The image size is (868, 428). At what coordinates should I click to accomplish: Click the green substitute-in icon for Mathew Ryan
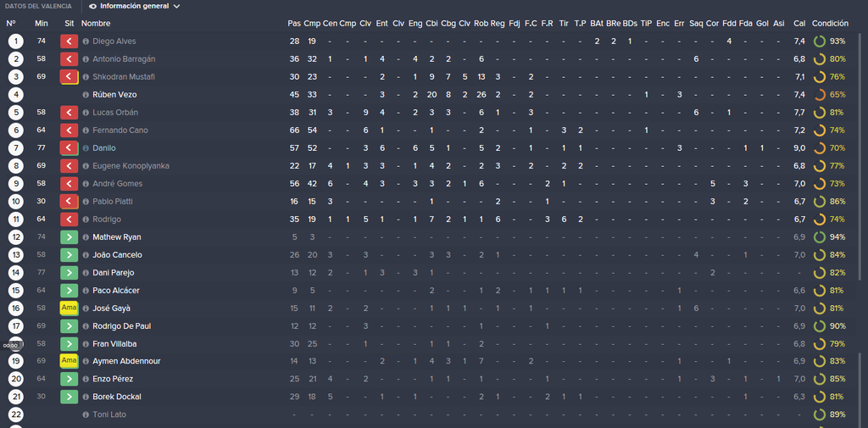tap(69, 237)
